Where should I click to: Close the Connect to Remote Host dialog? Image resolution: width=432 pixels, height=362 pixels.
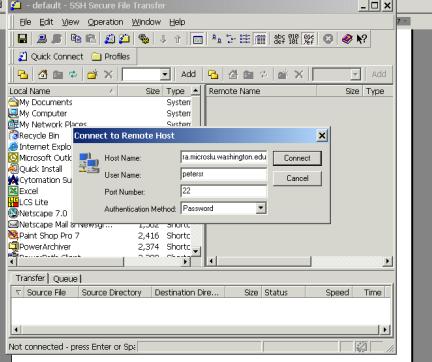point(322,136)
